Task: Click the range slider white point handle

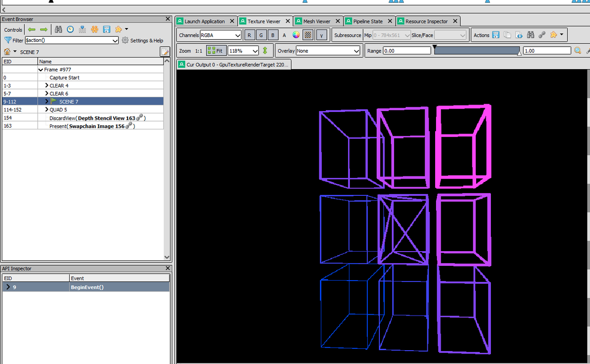Action: 520,53
